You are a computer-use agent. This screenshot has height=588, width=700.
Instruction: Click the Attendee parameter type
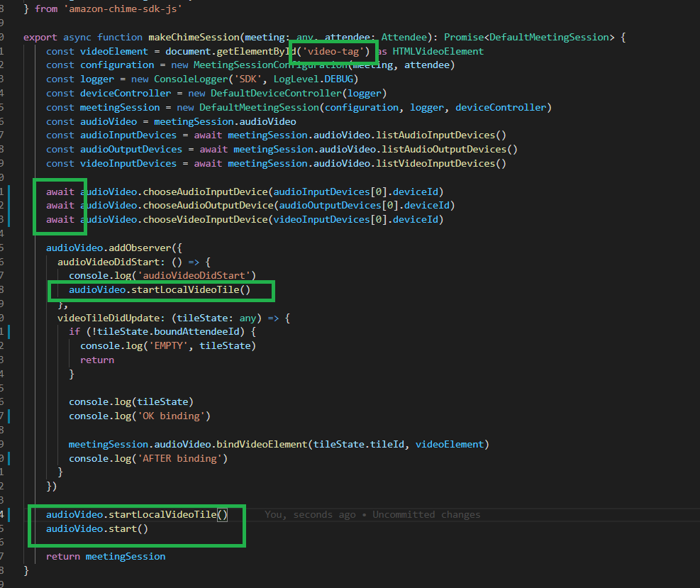pyautogui.click(x=404, y=37)
